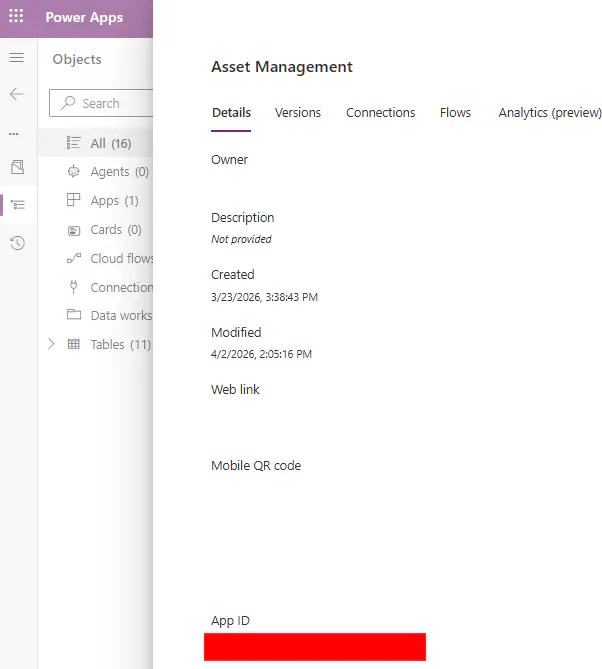
Task: Switch to the Flows tab
Action: (455, 113)
